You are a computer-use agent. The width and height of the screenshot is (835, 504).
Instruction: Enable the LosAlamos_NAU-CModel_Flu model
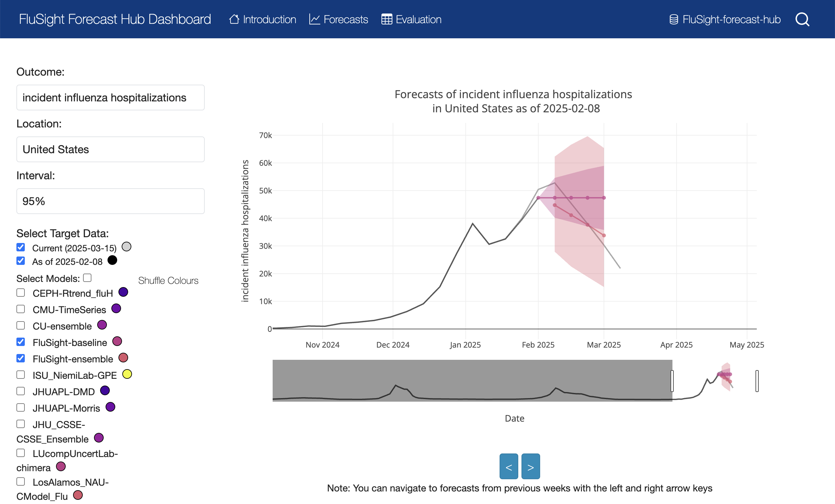21,482
